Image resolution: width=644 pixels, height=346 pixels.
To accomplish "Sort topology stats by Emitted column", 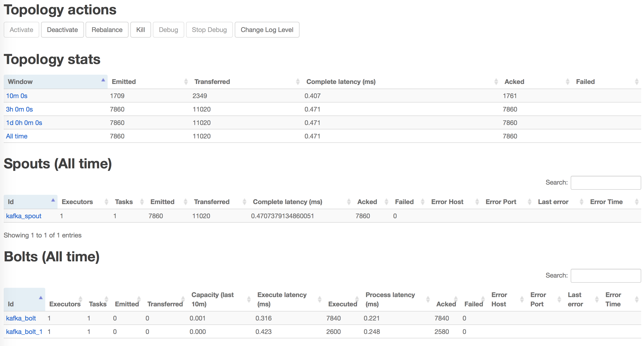I will click(124, 82).
